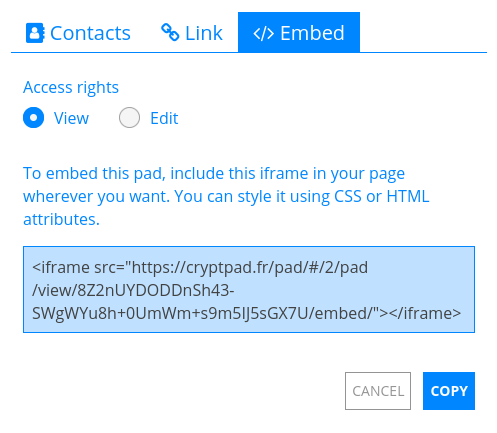This screenshot has width=497, height=433.
Task: Copy the embed code
Action: [x=449, y=391]
